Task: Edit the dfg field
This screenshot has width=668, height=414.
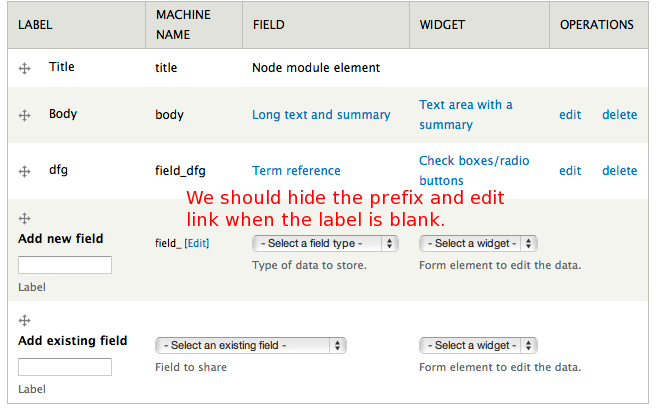Action: [570, 171]
